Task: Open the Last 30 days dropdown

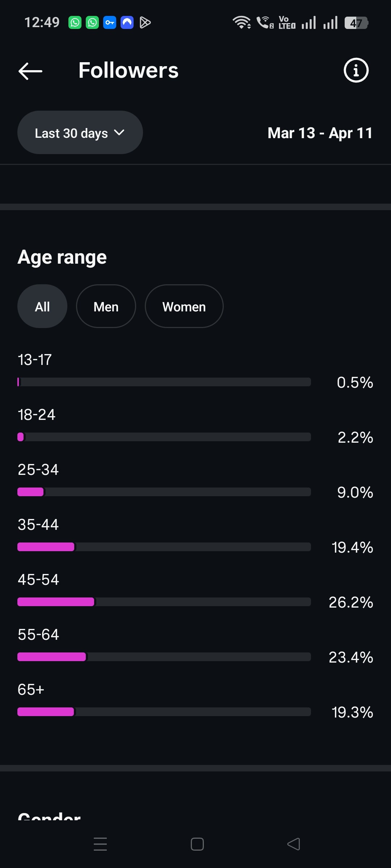Action: pos(80,132)
